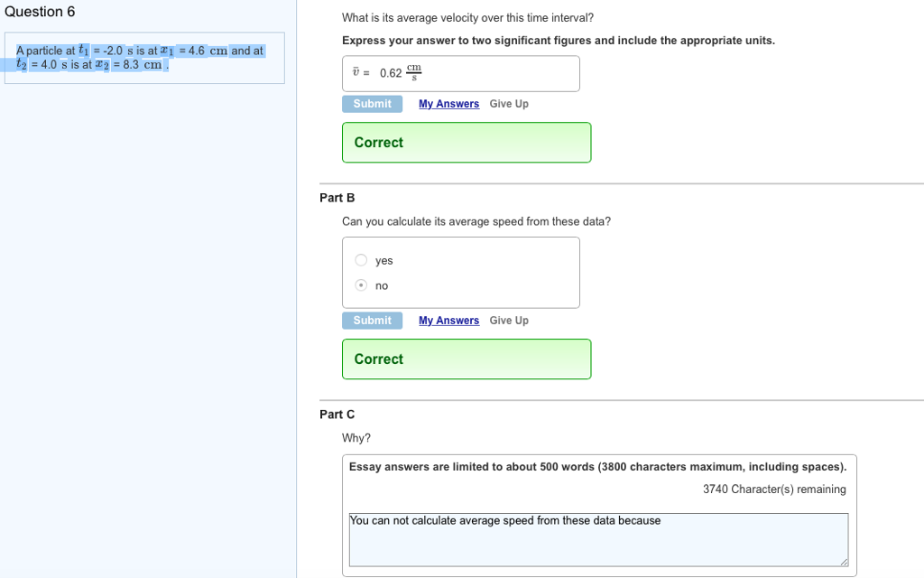Viewport: 924px width, 578px height.
Task: Click the Part B heading
Action: pyautogui.click(x=337, y=198)
